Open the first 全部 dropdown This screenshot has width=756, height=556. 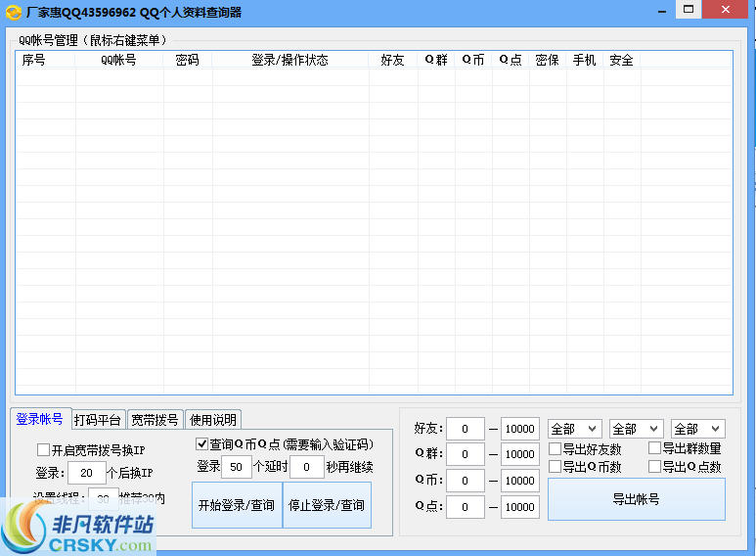(x=575, y=429)
